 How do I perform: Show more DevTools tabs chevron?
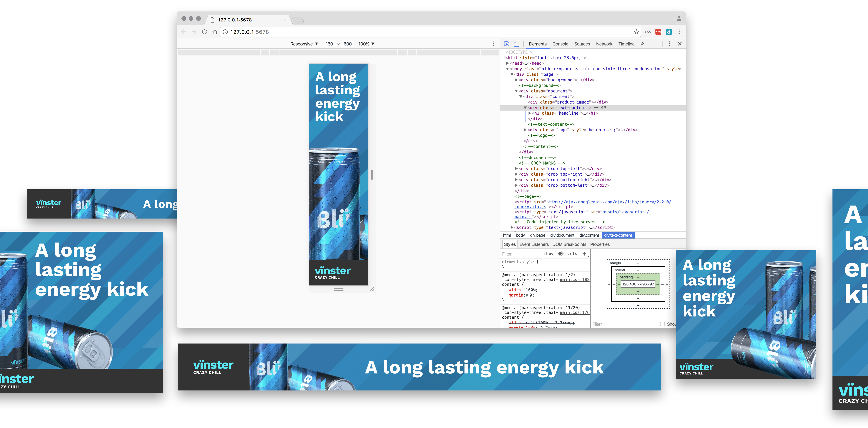[642, 44]
